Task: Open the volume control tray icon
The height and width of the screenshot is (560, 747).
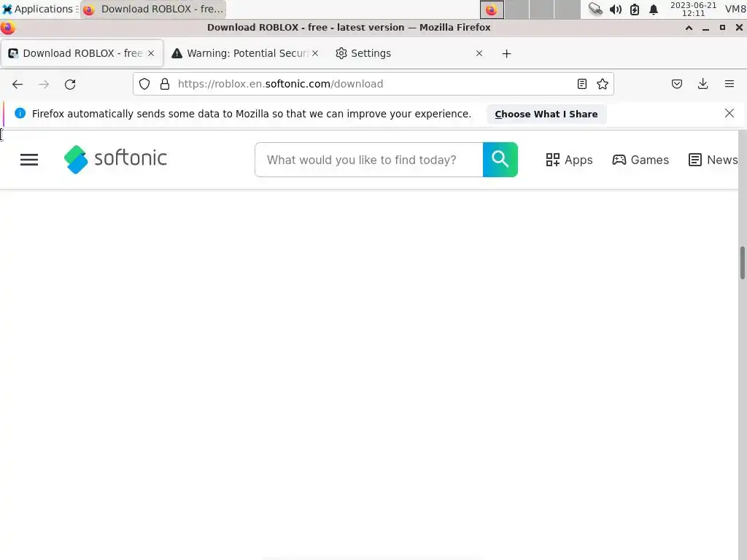Action: point(616,9)
